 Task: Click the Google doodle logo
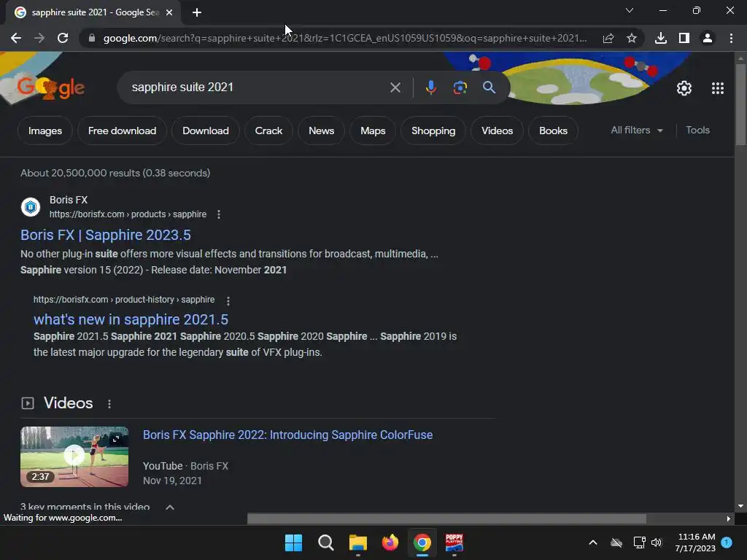(x=50, y=87)
